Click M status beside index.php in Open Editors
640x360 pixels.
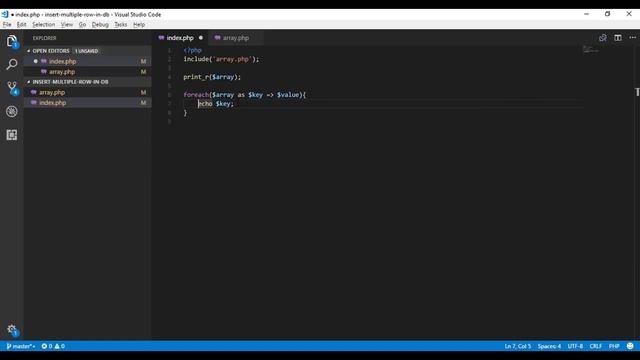(x=143, y=61)
